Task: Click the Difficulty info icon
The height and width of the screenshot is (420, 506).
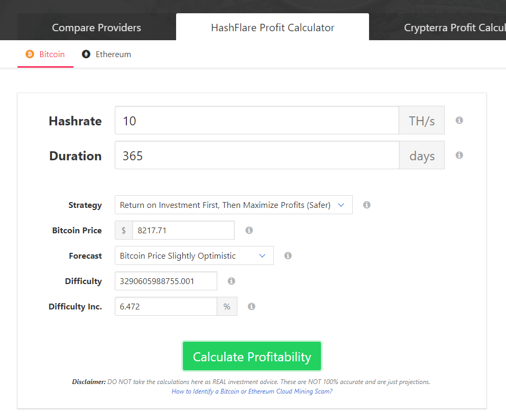Action: tap(232, 281)
